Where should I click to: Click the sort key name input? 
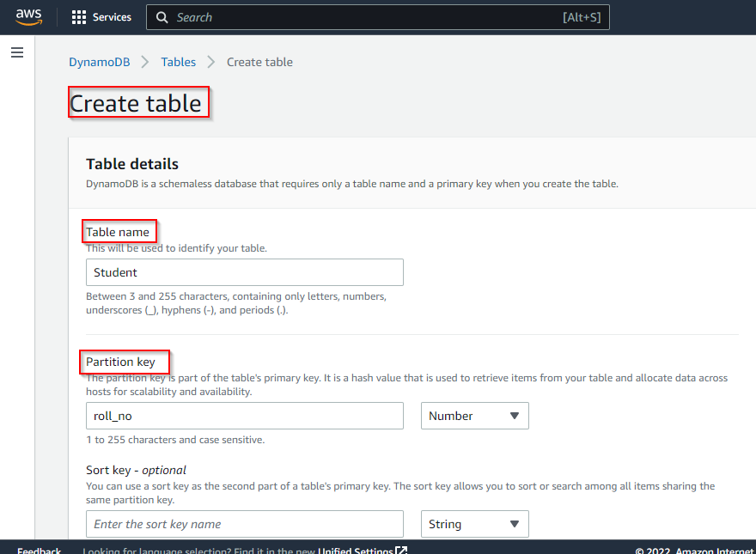[244, 524]
